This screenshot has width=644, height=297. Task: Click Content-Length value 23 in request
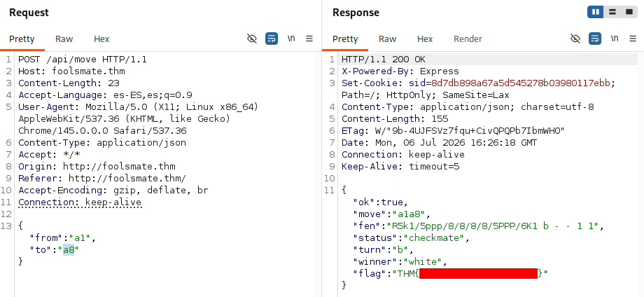(114, 83)
